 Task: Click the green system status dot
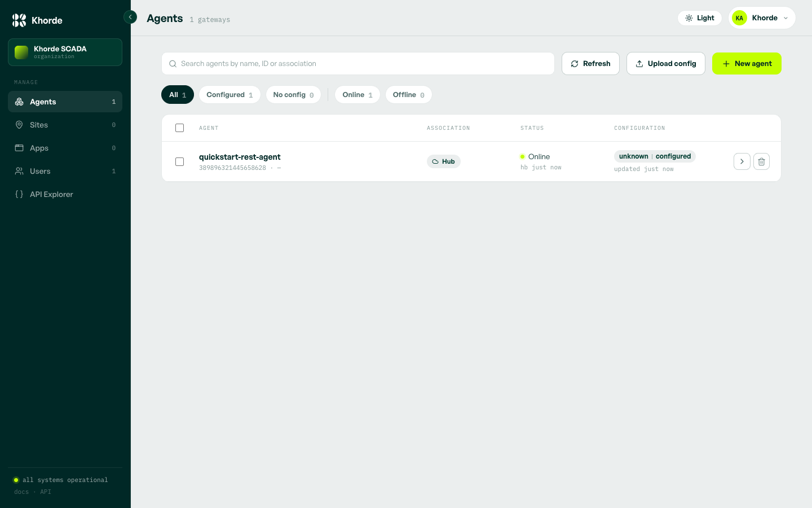tap(16, 480)
